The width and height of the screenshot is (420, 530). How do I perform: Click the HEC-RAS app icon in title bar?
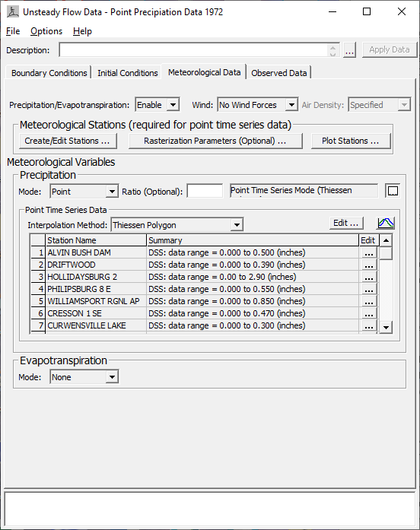coord(13,12)
